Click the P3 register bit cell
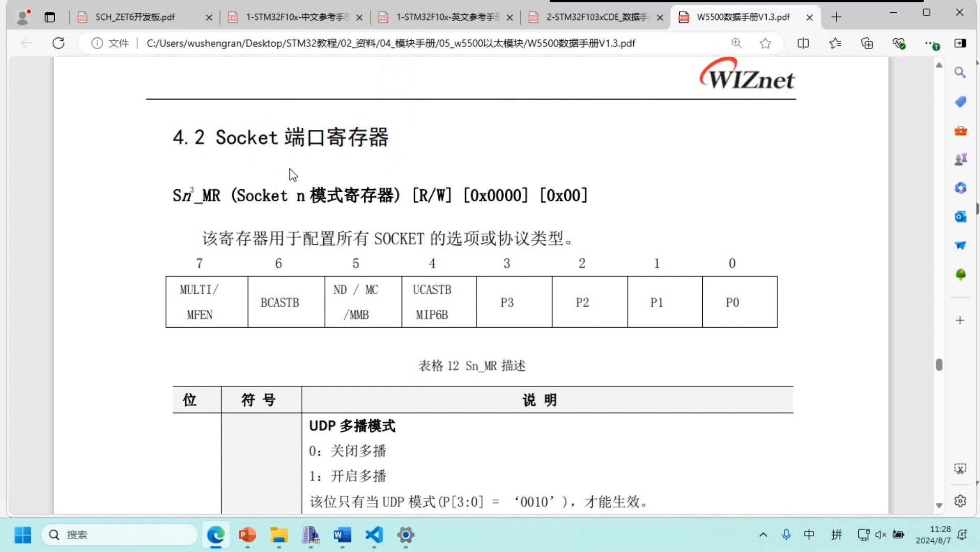This screenshot has width=980, height=552. point(515,302)
